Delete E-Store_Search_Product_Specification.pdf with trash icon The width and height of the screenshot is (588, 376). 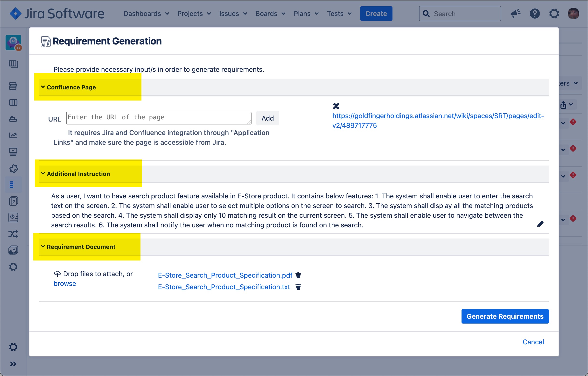click(298, 275)
